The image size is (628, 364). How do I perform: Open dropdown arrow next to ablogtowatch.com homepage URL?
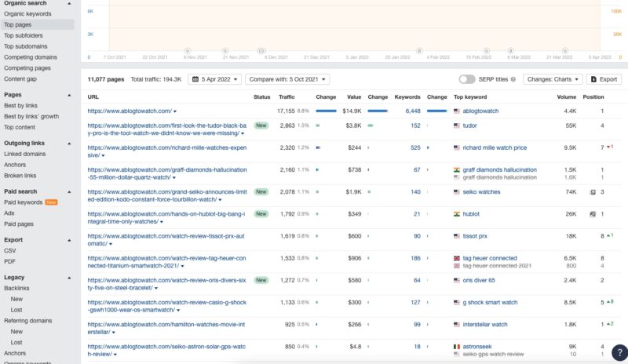[175, 111]
